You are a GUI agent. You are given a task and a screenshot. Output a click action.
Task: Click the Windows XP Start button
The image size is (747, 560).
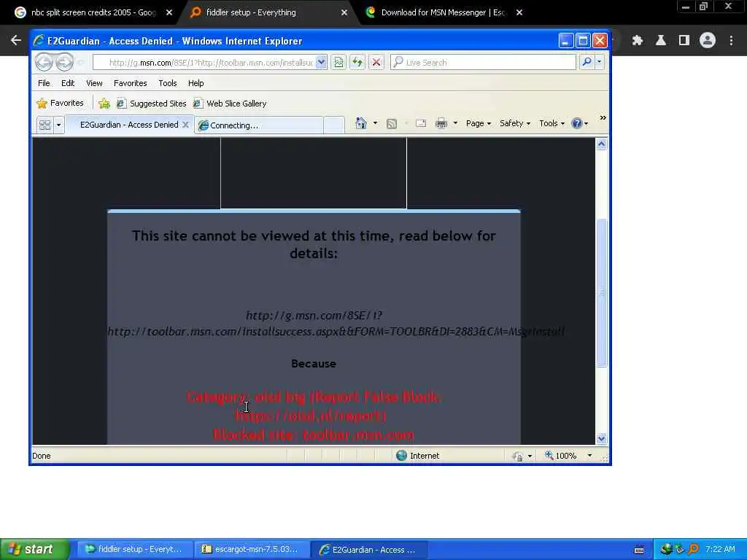point(34,550)
